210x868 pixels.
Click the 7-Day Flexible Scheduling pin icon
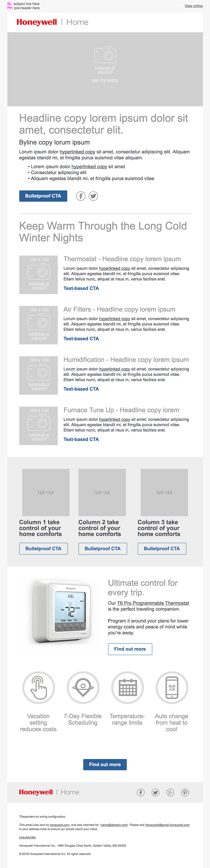tap(83, 688)
